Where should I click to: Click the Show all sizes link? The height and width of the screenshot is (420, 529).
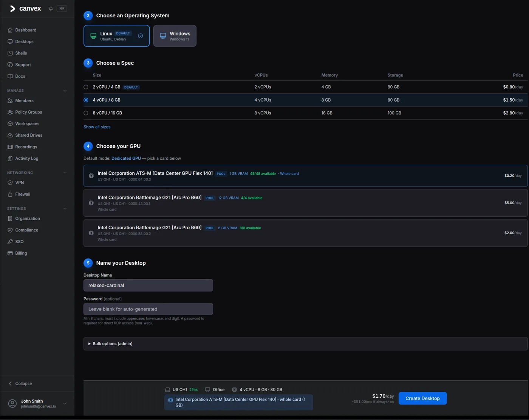[97, 127]
